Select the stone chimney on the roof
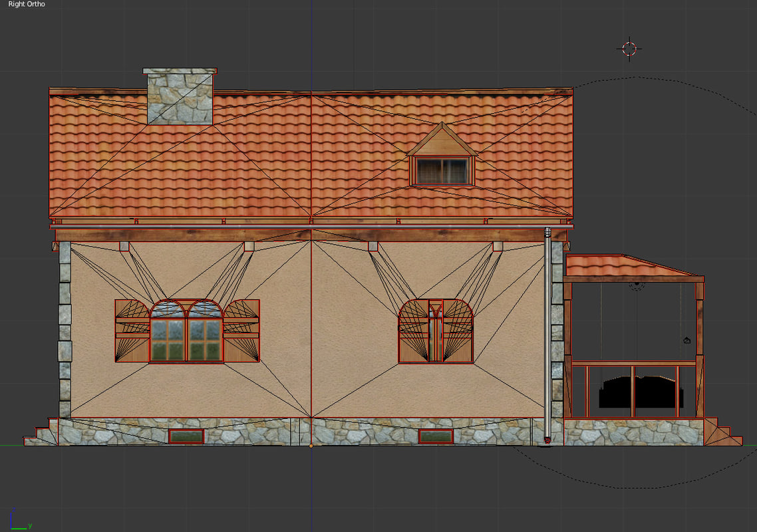The height and width of the screenshot is (532, 757). (x=180, y=97)
